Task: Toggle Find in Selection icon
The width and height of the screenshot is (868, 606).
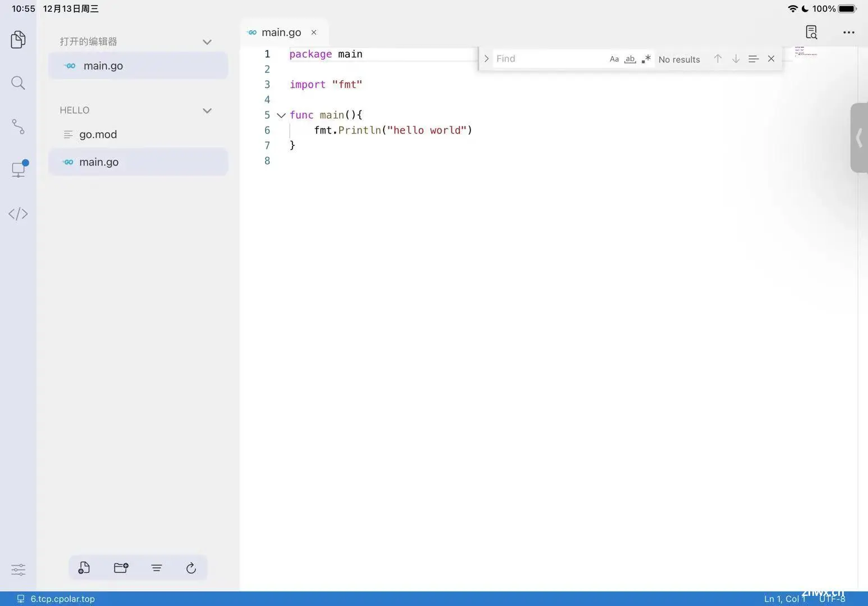Action: pos(753,58)
